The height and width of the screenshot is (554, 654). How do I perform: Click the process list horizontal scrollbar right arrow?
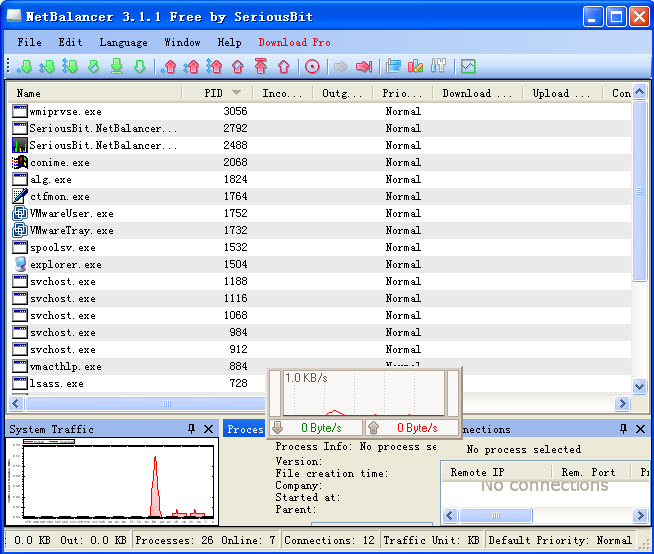click(x=622, y=404)
